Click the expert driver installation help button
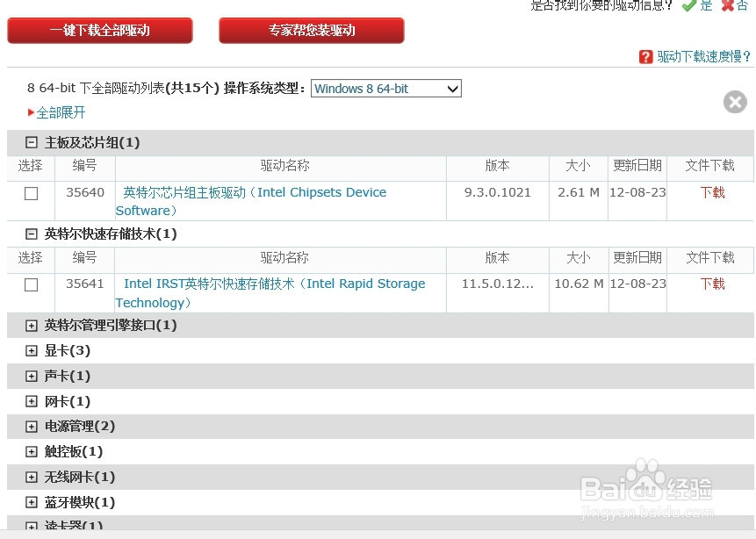 (312, 31)
